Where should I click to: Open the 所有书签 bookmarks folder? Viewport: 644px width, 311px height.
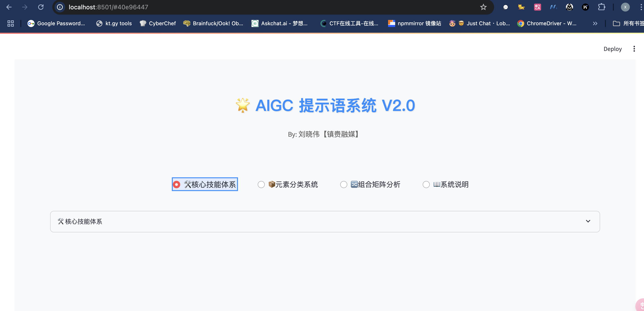click(628, 23)
